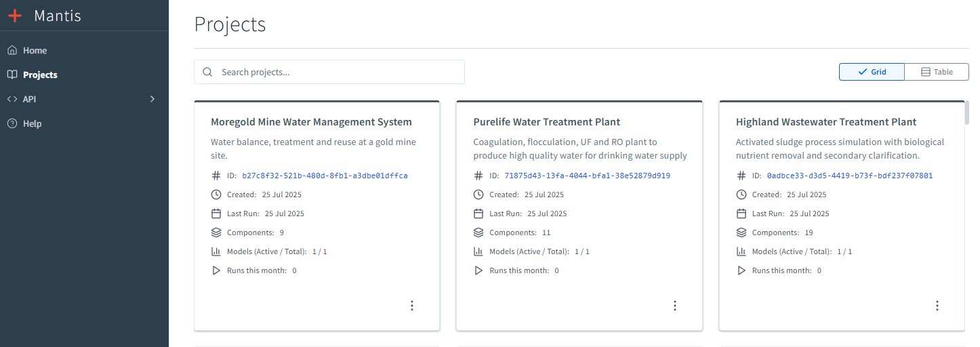Click the play icon on Moregold card
Viewport: 980px width, 347px height.
216,270
